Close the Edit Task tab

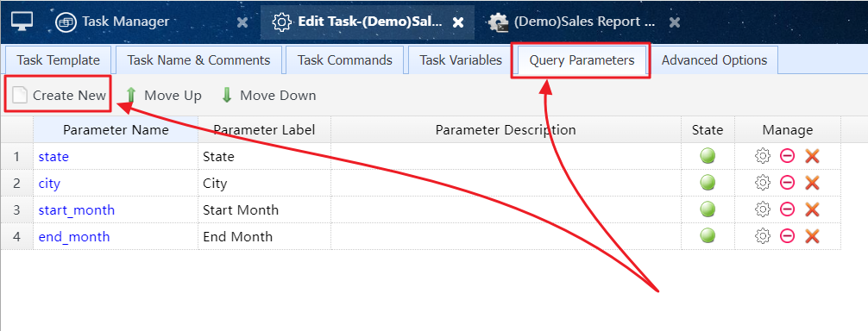458,22
